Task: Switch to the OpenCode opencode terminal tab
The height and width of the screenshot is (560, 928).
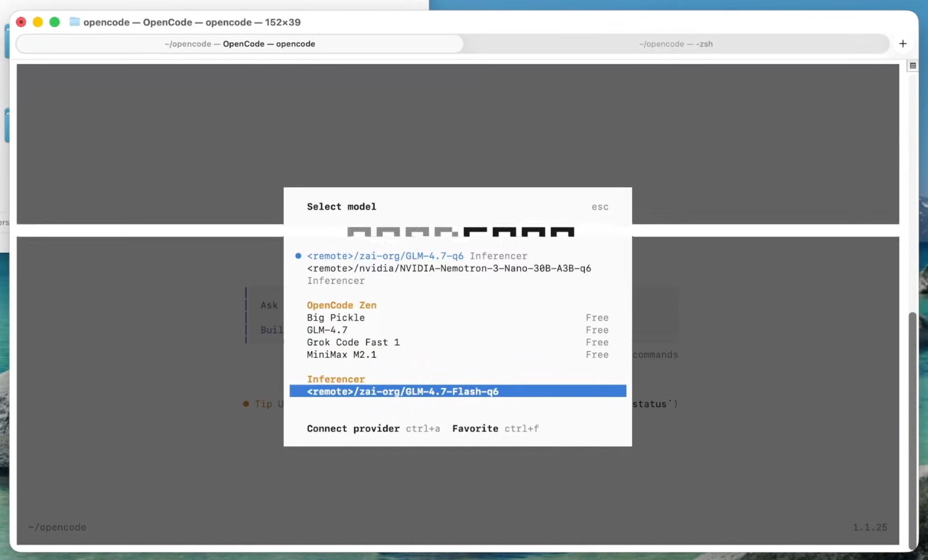Action: (240, 44)
